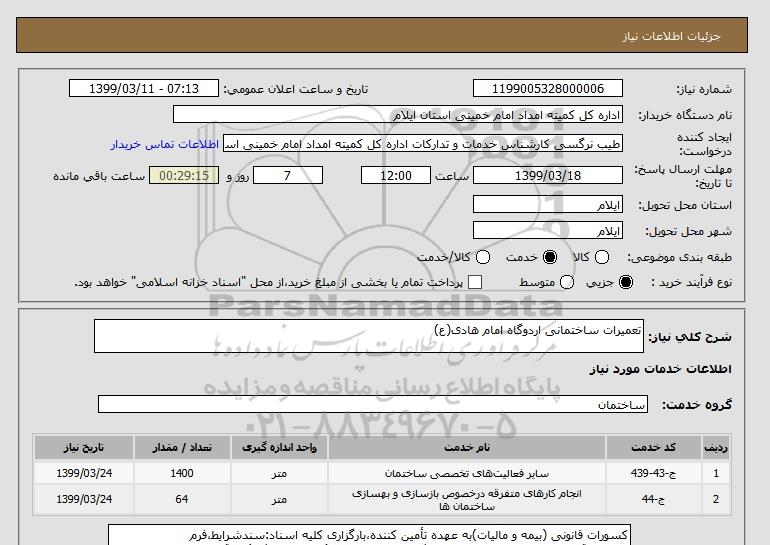Click service code ج-44 cell
The height and width of the screenshot is (545, 770).
pos(653,499)
